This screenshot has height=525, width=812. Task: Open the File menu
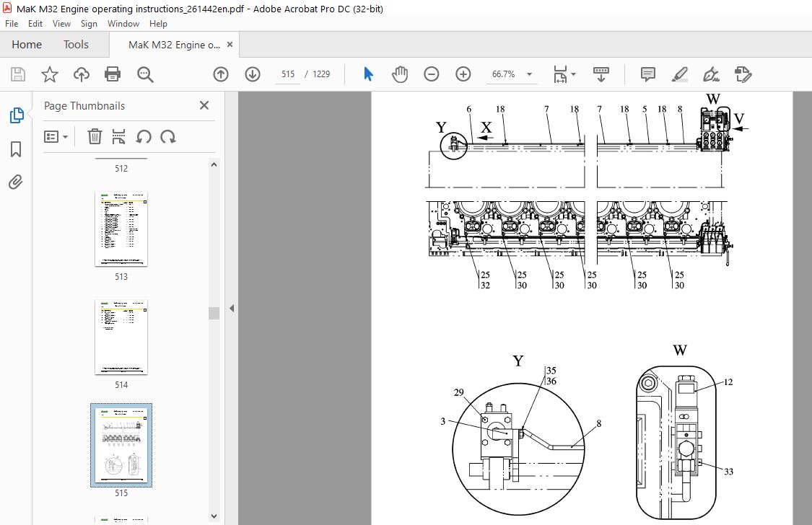click(x=12, y=24)
